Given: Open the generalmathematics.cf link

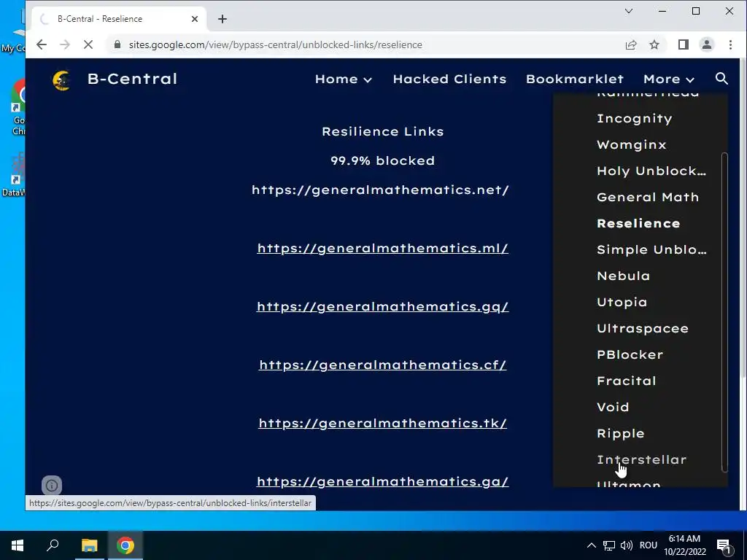Looking at the screenshot, I should click(x=382, y=365).
